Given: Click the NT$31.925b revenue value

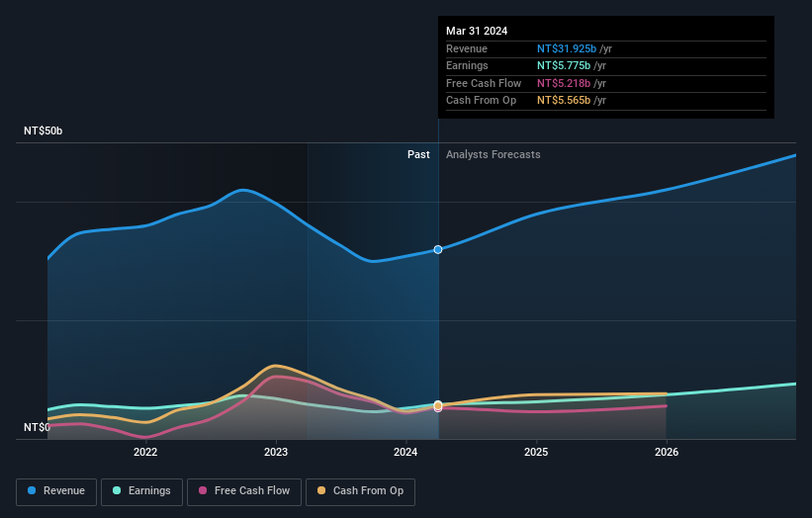Looking at the screenshot, I should tap(567, 48).
